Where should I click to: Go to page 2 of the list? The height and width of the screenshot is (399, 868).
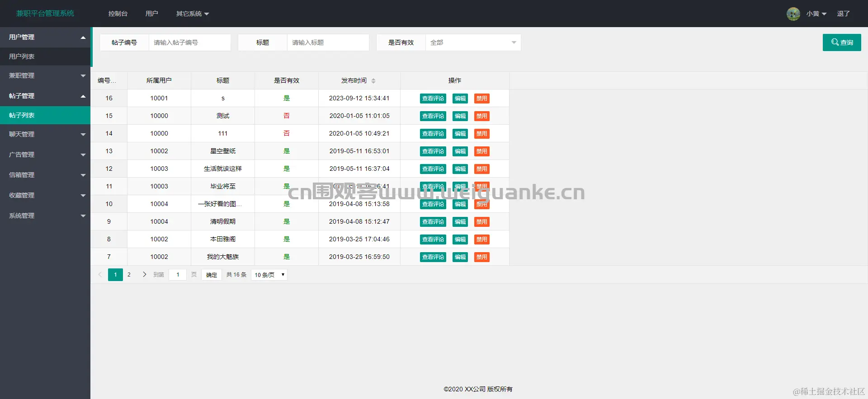click(129, 274)
